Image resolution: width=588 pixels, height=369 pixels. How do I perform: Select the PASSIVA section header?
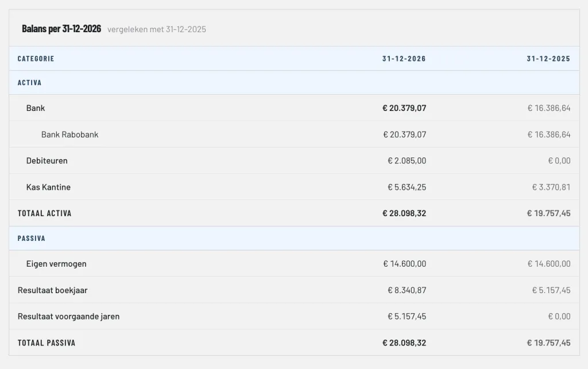point(32,239)
